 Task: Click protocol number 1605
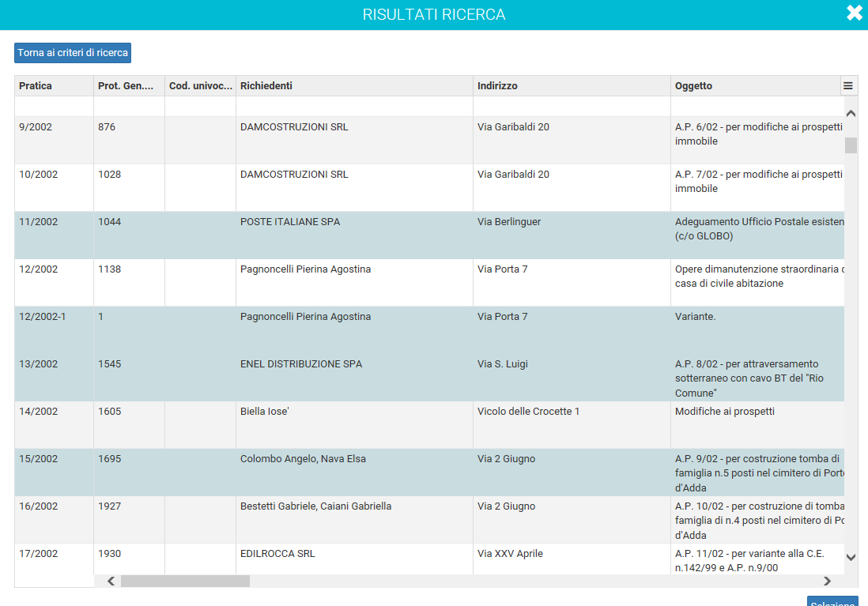110,412
